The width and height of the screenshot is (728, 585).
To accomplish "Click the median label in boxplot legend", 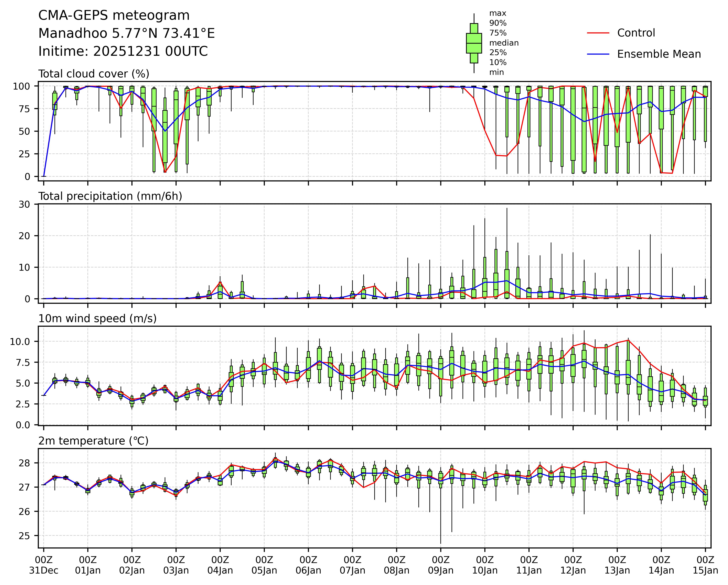I will tap(504, 43).
